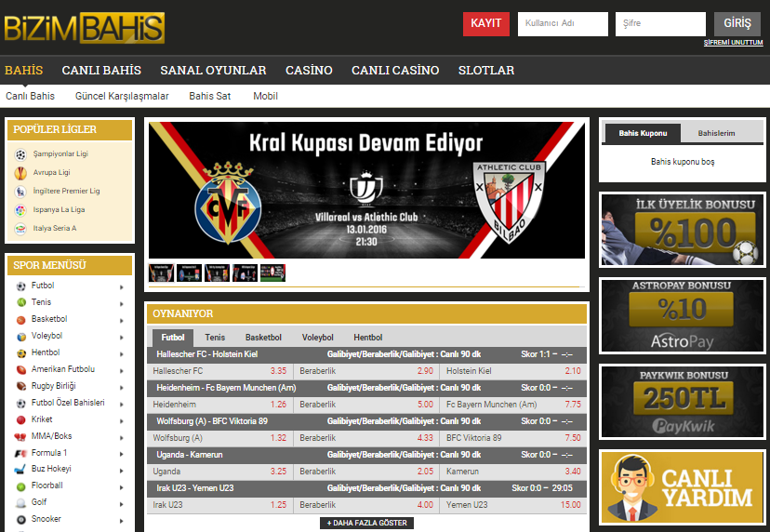Open the Canlı Yardım support banner

point(682,487)
